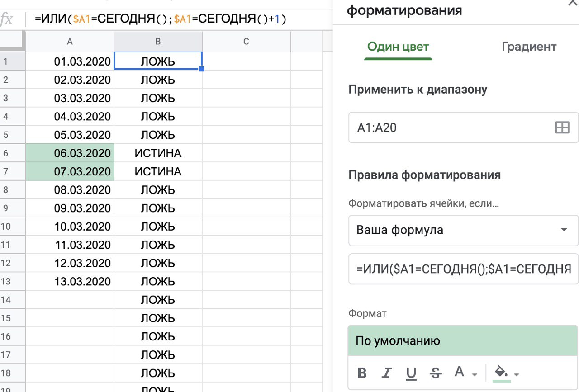
Task: Select the 'Один цвет' tab
Action: coord(398,47)
